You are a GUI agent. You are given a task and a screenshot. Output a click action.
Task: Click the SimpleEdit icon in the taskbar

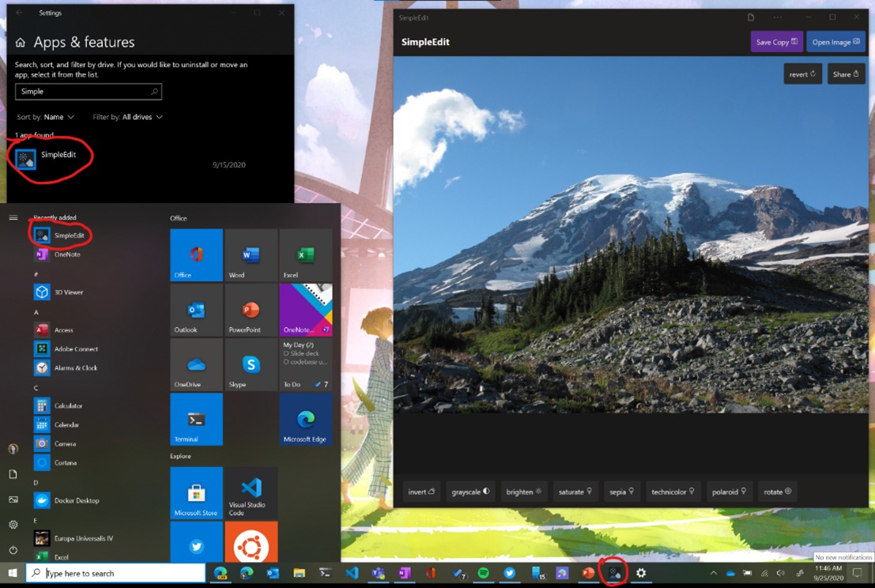point(614,573)
